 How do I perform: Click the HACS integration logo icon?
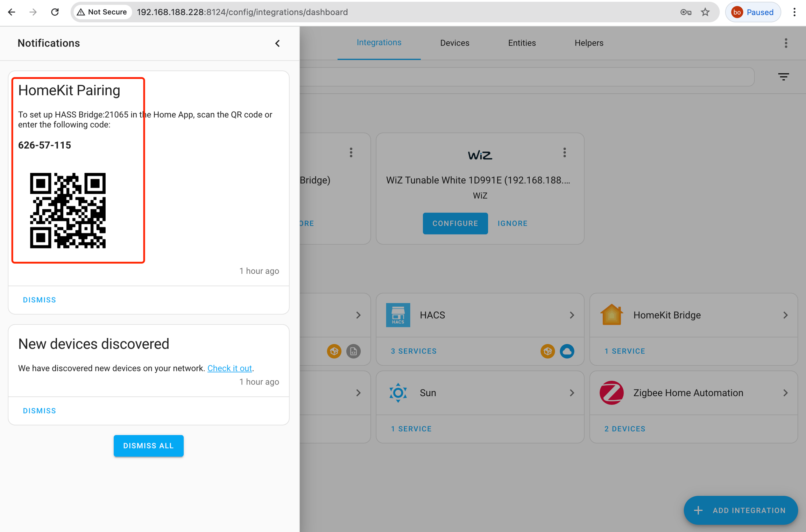pyautogui.click(x=398, y=315)
